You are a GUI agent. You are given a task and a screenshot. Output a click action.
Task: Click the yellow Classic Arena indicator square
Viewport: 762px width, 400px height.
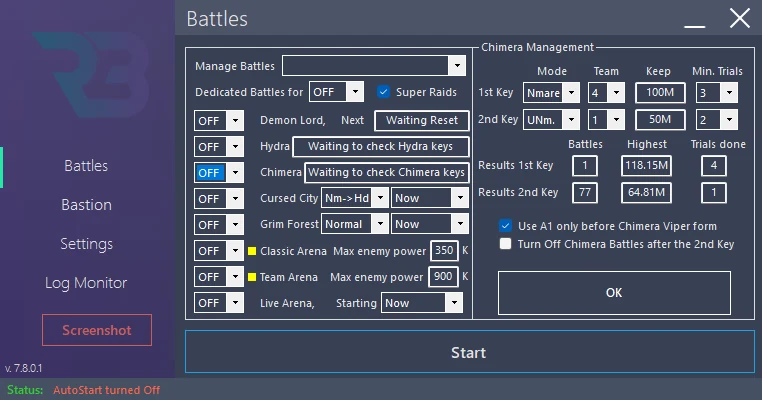click(252, 251)
